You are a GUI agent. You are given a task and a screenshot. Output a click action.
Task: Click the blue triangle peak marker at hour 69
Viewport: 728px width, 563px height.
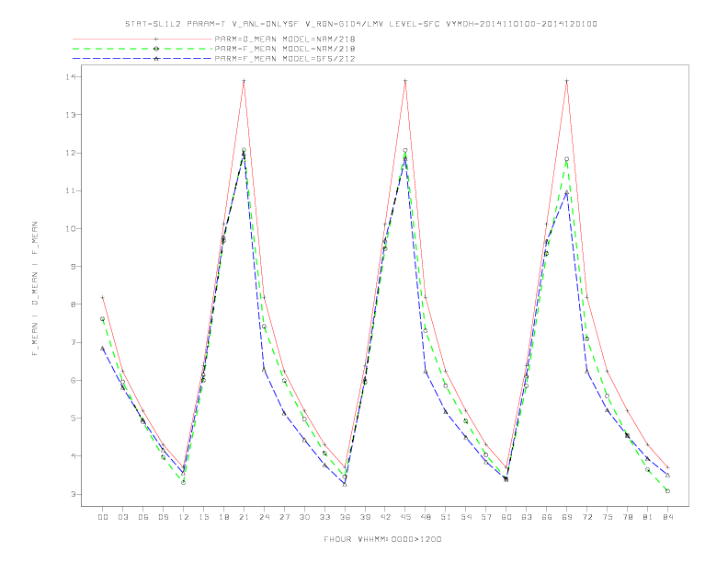pos(567,192)
